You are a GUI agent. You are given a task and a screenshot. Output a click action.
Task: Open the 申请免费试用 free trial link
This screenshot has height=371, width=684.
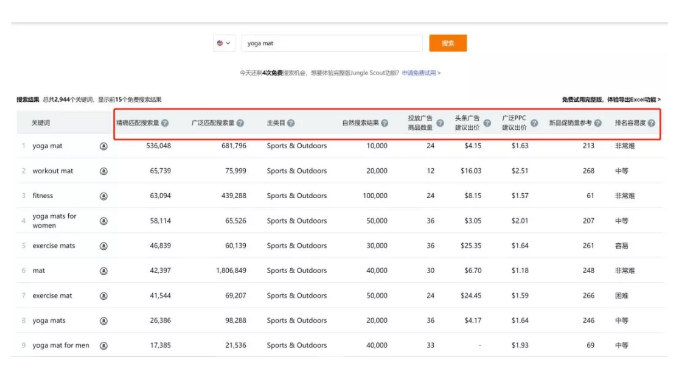pos(421,73)
